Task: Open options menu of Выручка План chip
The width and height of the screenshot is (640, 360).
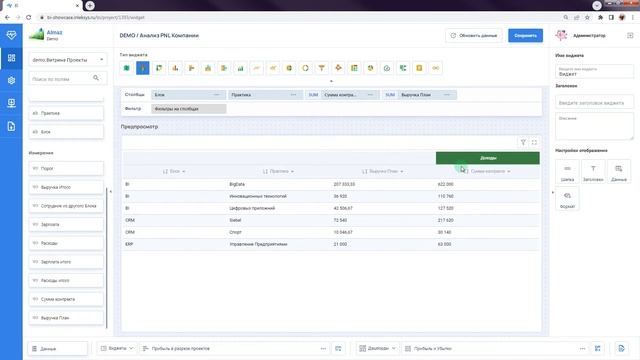Action: click(x=447, y=95)
